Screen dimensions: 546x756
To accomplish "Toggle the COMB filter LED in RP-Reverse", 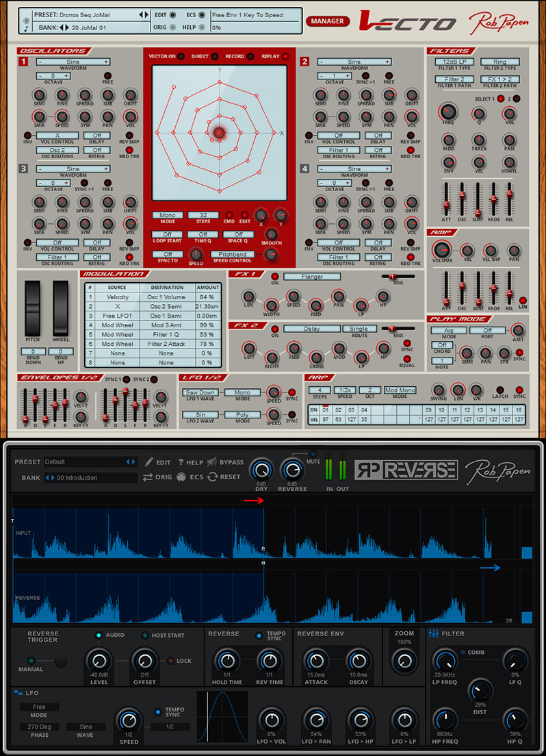I will pyautogui.click(x=463, y=653).
